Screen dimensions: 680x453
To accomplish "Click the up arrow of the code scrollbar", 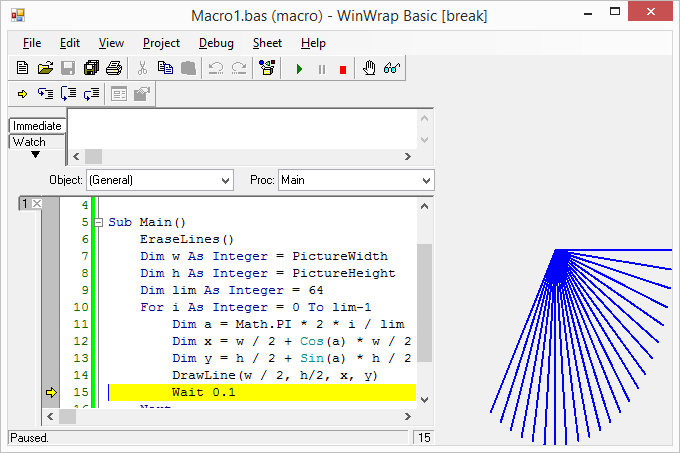I will point(425,206).
